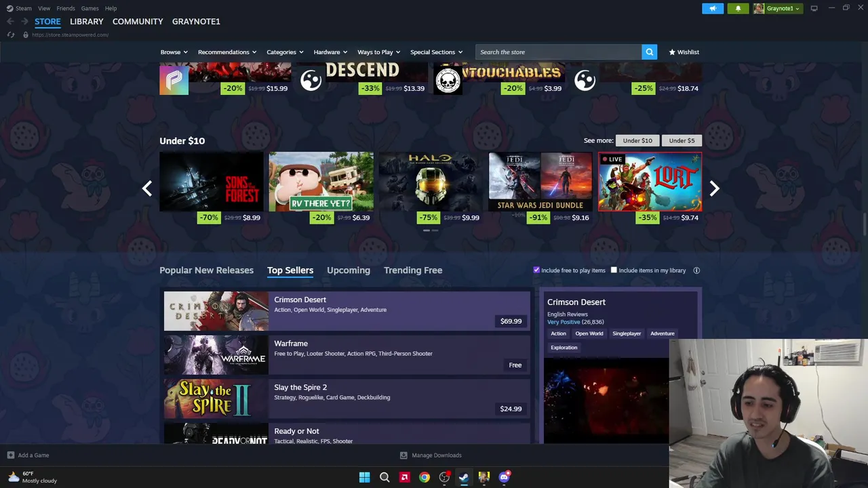The height and width of the screenshot is (488, 868).
Task: Click the back navigation arrow
Action: (10, 22)
